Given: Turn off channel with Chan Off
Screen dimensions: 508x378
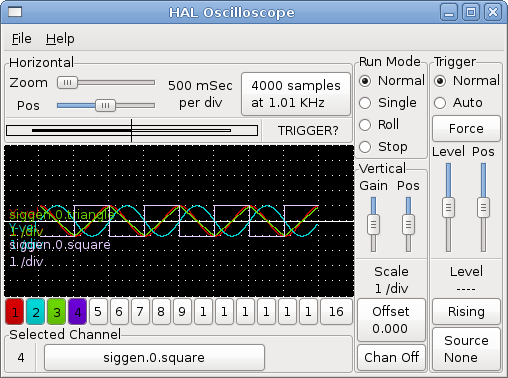Looking at the screenshot, I should tap(391, 358).
